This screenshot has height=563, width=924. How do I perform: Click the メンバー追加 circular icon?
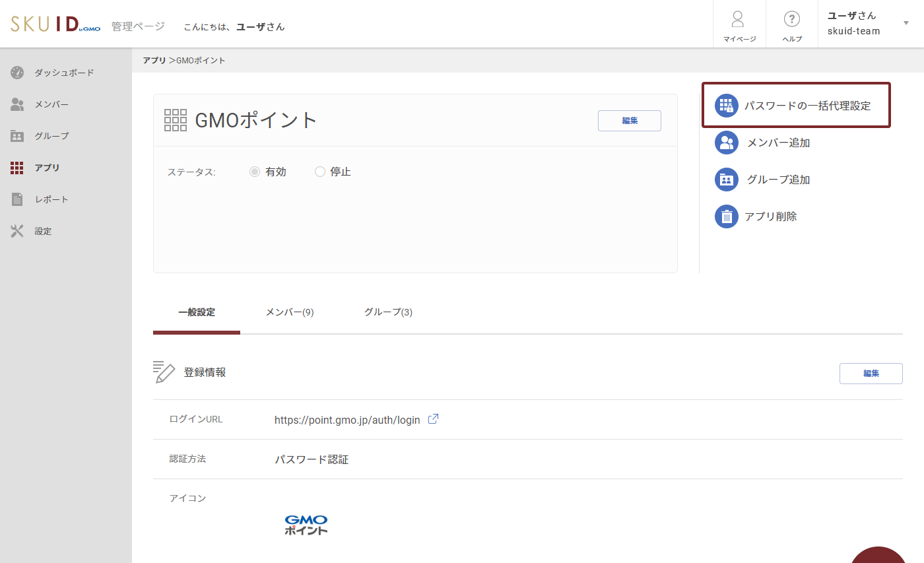click(x=726, y=142)
